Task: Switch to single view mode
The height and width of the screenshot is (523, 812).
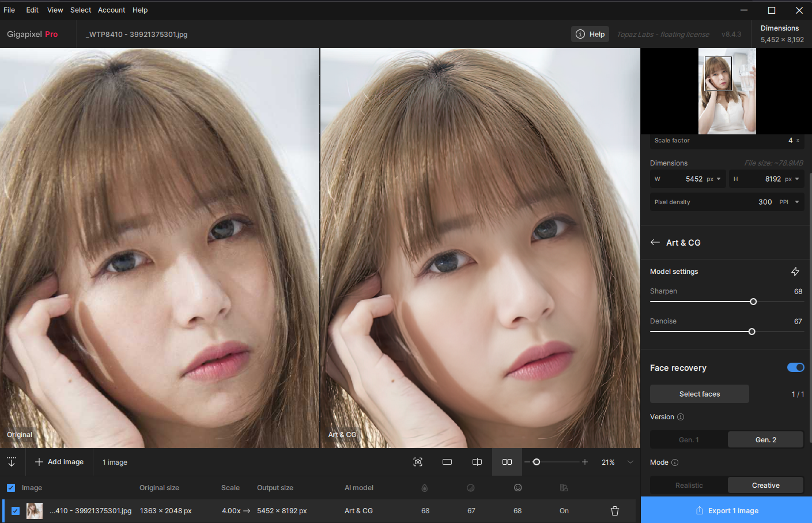Action: point(447,462)
